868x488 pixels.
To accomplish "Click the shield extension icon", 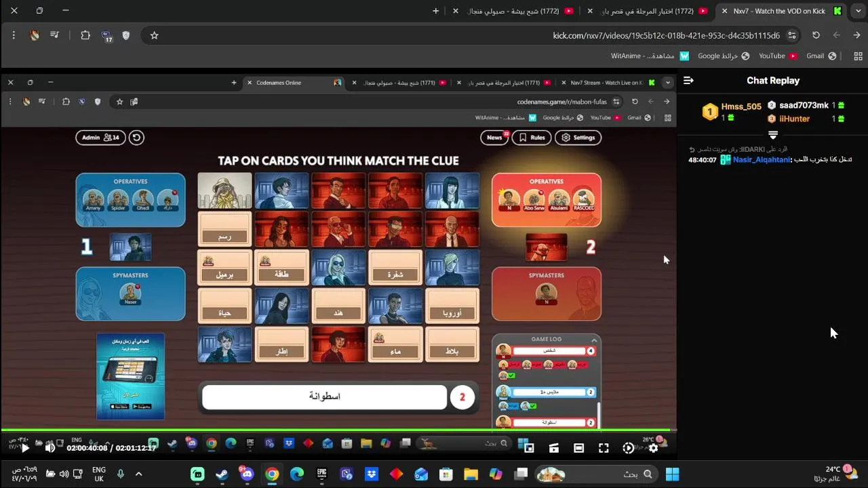I will click(x=126, y=35).
